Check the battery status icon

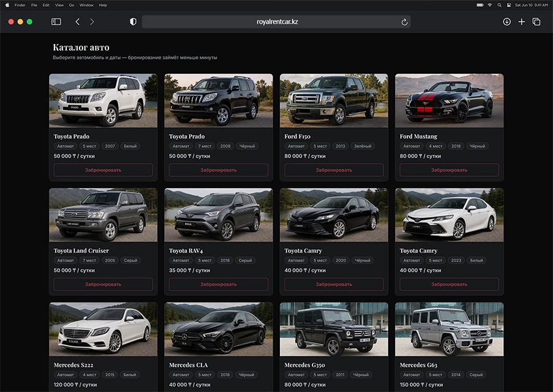(480, 5)
